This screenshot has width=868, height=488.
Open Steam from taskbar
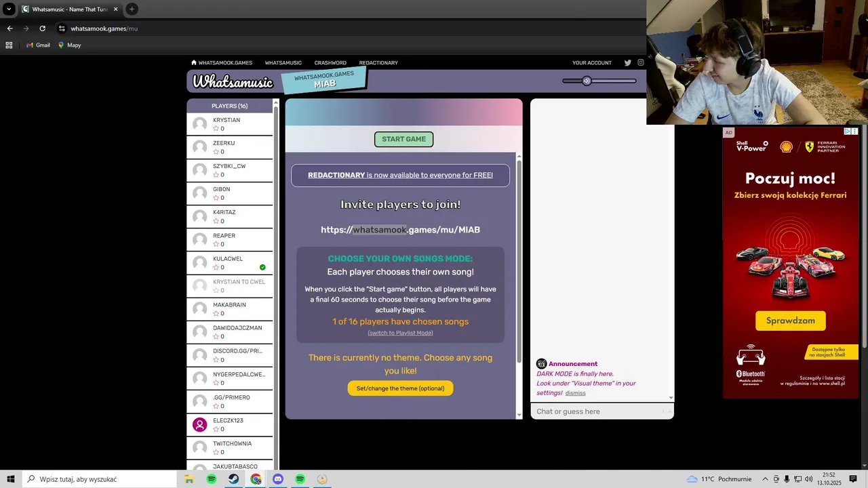click(x=233, y=479)
